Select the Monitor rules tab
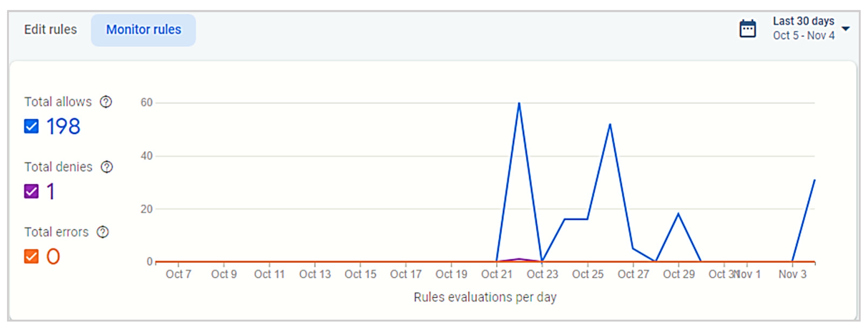The height and width of the screenshot is (331, 868). 144,30
